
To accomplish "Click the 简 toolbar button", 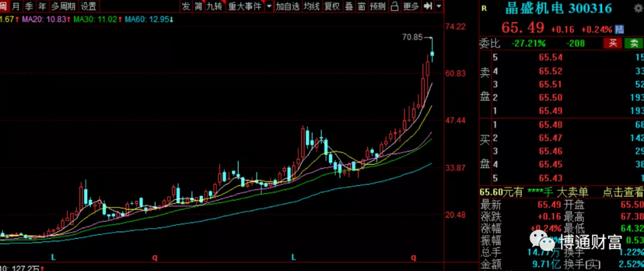I will coord(199,6).
